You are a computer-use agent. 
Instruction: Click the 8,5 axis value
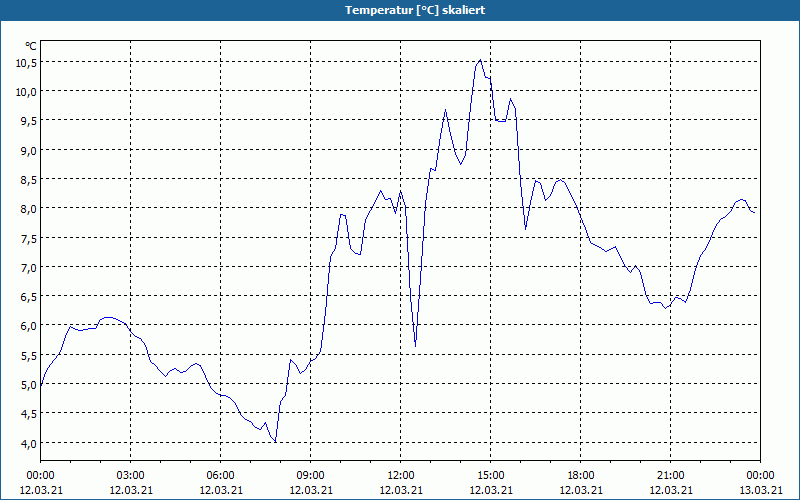pos(28,180)
